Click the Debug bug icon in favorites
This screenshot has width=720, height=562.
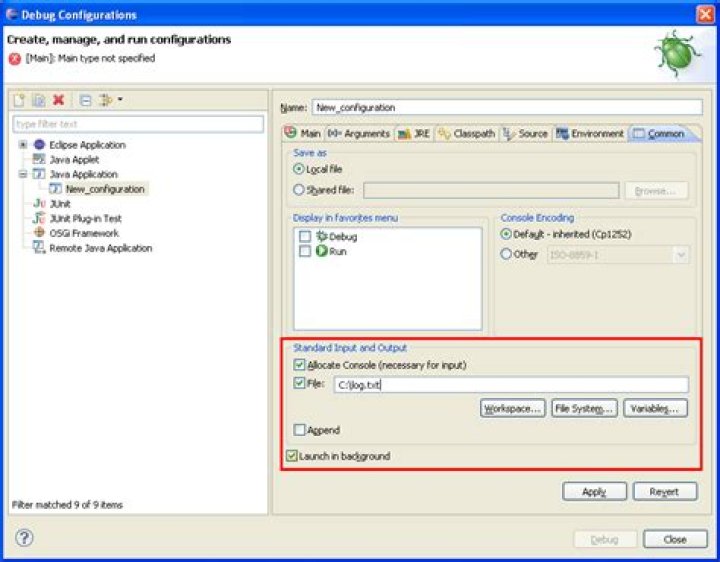(x=322, y=236)
